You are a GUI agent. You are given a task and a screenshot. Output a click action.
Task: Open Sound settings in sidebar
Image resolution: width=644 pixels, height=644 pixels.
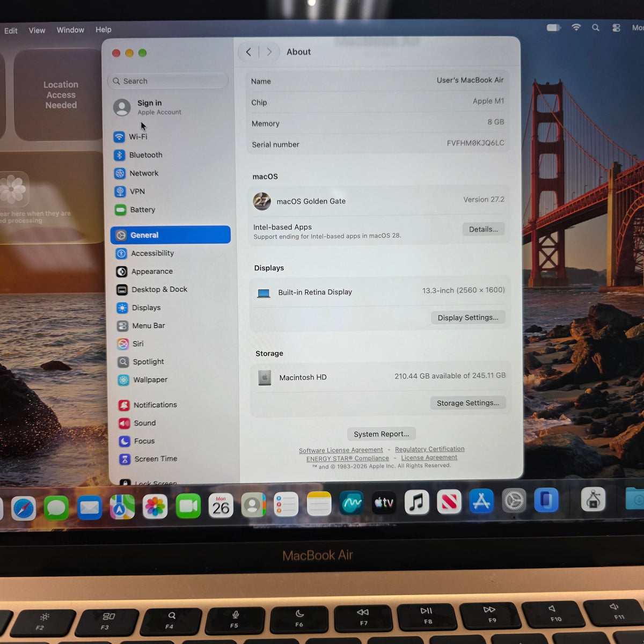click(173, 423)
